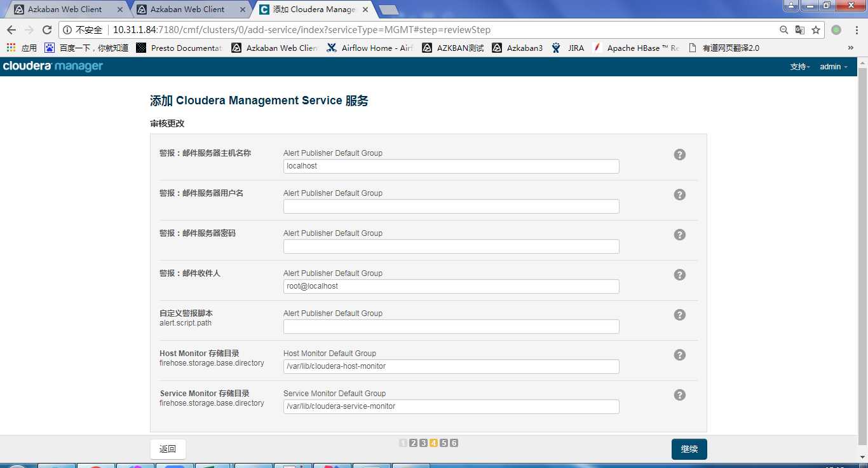
Task: Focus the /var/lib/cloudera-host-monitor field
Action: click(x=451, y=366)
